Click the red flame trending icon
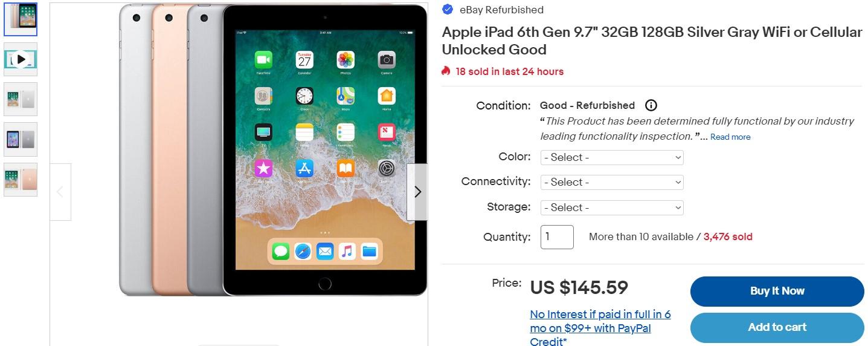This screenshot has width=868, height=346. tap(446, 71)
